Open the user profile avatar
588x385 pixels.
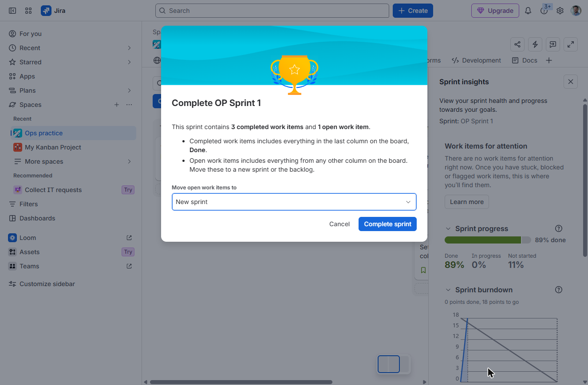[576, 11]
